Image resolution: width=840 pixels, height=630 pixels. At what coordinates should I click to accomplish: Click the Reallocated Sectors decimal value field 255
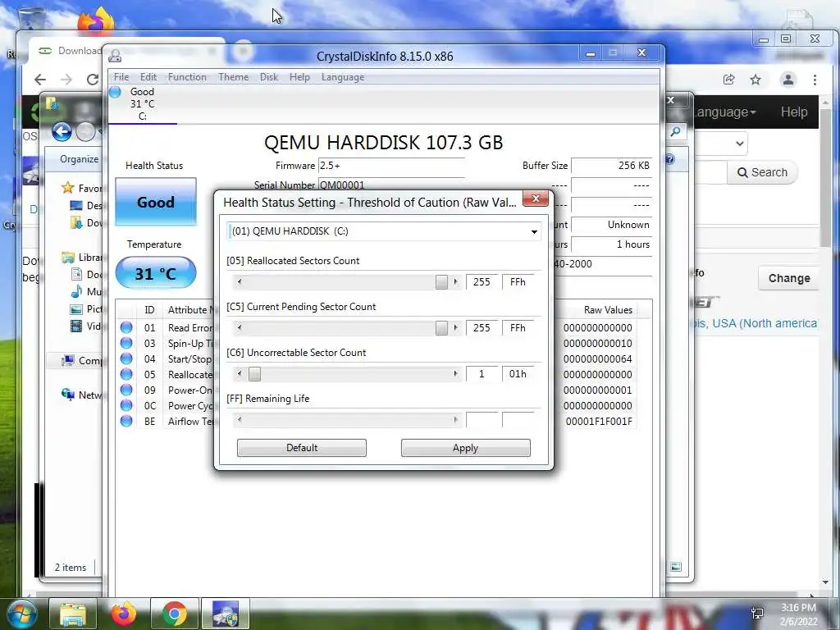point(482,282)
